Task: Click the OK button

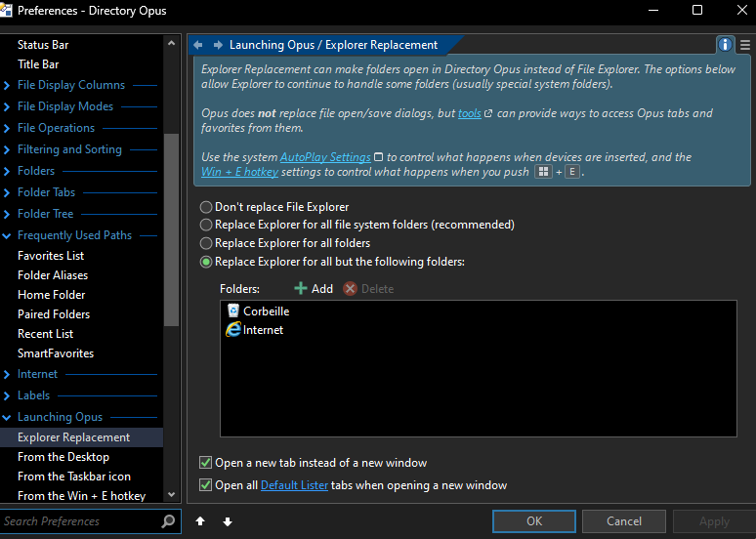Action: coord(534,521)
